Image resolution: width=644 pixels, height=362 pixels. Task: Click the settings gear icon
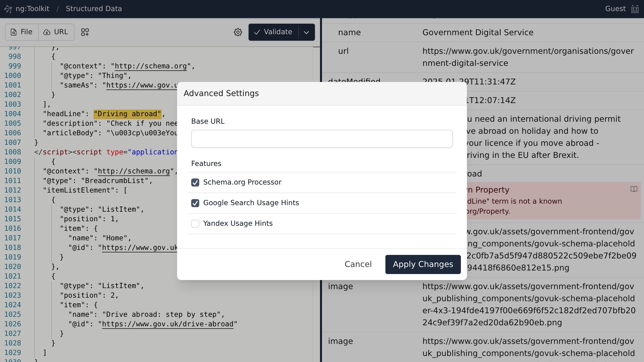[238, 32]
